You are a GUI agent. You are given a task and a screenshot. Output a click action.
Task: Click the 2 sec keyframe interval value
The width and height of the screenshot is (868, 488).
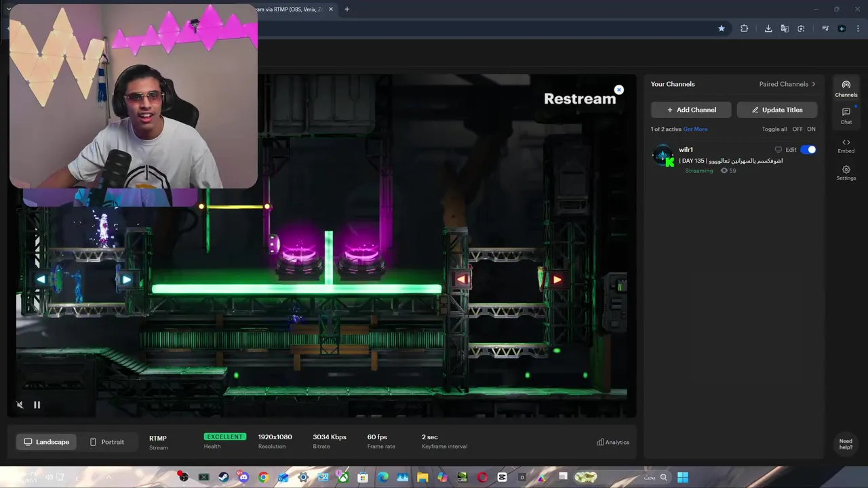(430, 437)
